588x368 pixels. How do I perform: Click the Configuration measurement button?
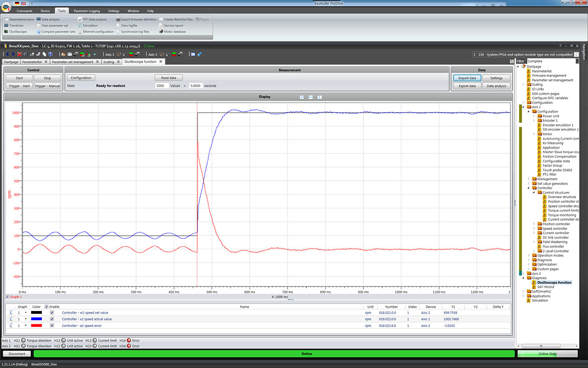click(x=81, y=78)
